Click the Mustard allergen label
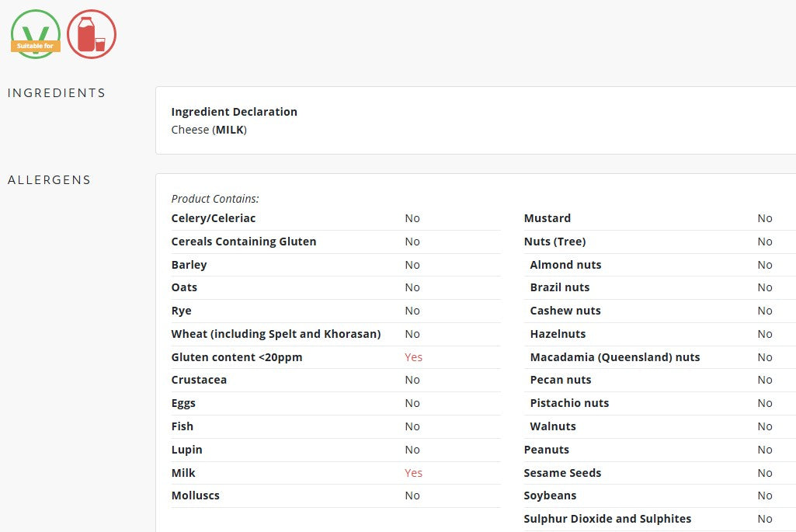The image size is (796, 532). [x=547, y=218]
